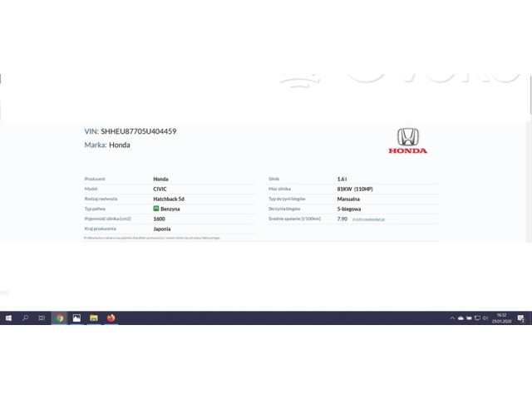Switch to Chrome in the taskbar

(x=60, y=318)
